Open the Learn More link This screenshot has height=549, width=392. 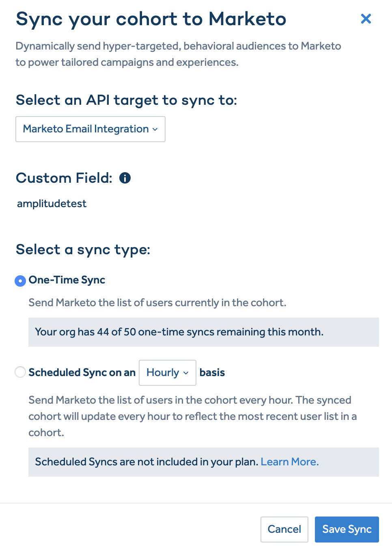point(289,462)
